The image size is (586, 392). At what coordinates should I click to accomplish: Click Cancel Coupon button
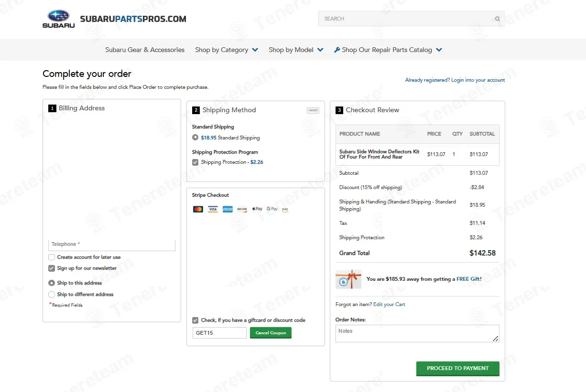[271, 333]
